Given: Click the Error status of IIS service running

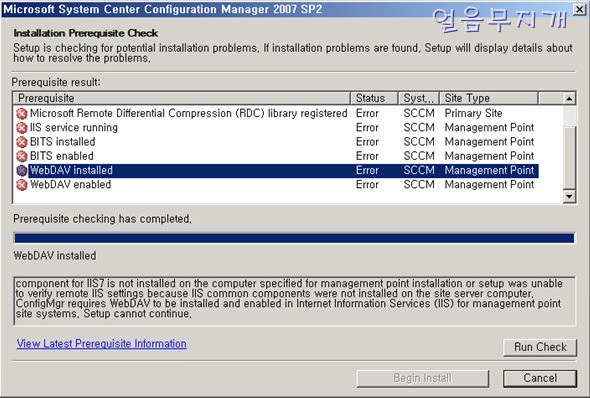Looking at the screenshot, I should point(367,128).
